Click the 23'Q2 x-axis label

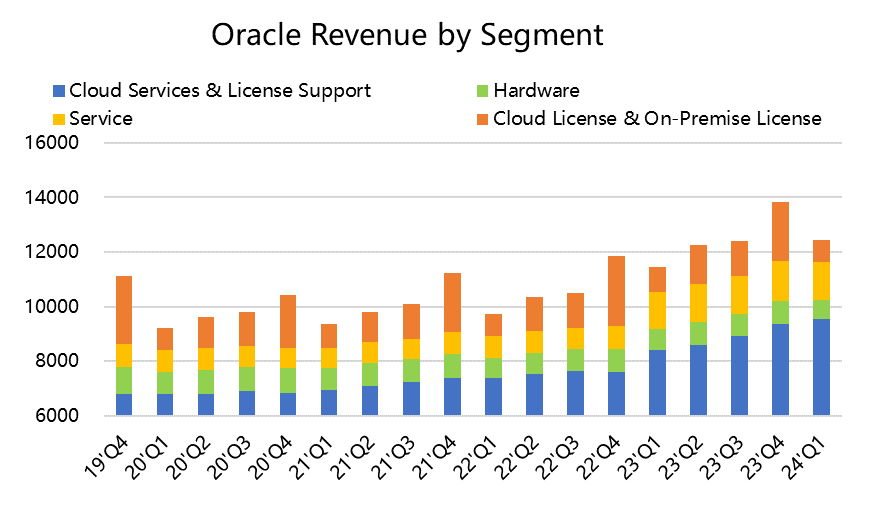681,457
